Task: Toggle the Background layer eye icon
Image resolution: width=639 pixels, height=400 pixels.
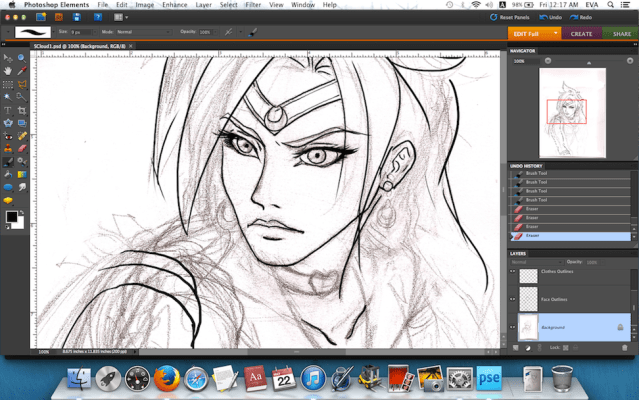Action: pos(513,326)
